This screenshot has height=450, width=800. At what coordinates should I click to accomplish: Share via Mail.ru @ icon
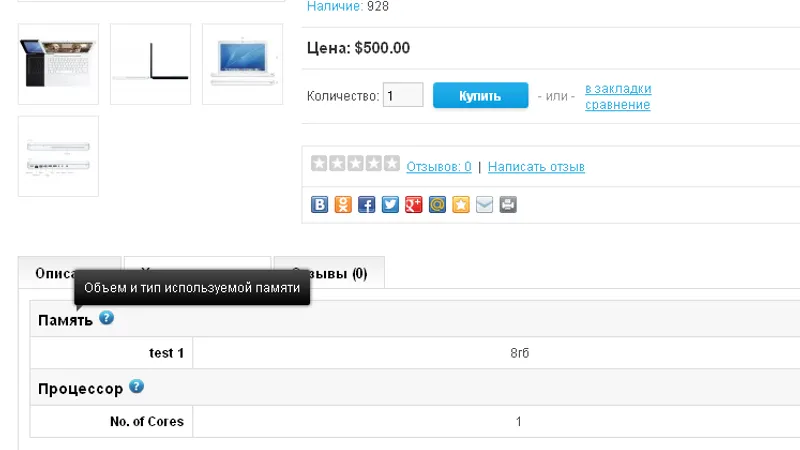pos(437,205)
